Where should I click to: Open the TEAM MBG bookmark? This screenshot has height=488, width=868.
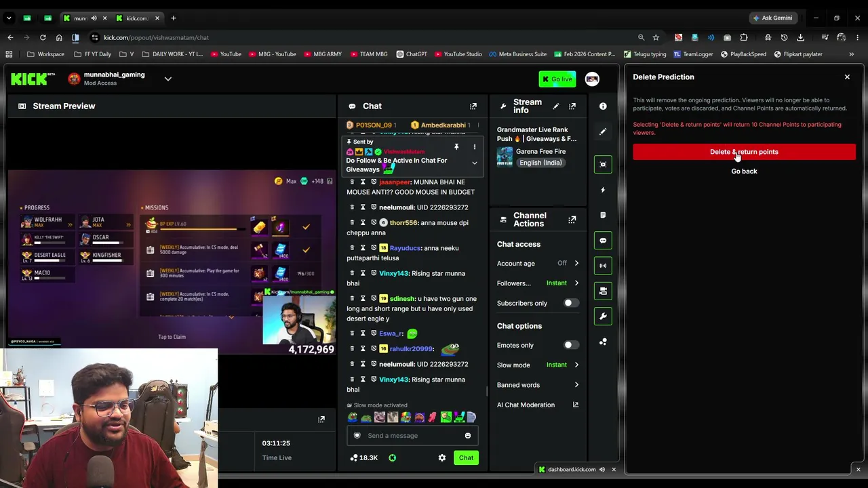(369, 54)
